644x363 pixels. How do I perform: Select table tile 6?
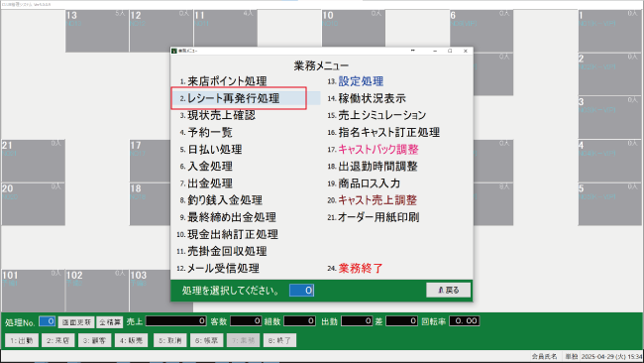tap(482, 29)
